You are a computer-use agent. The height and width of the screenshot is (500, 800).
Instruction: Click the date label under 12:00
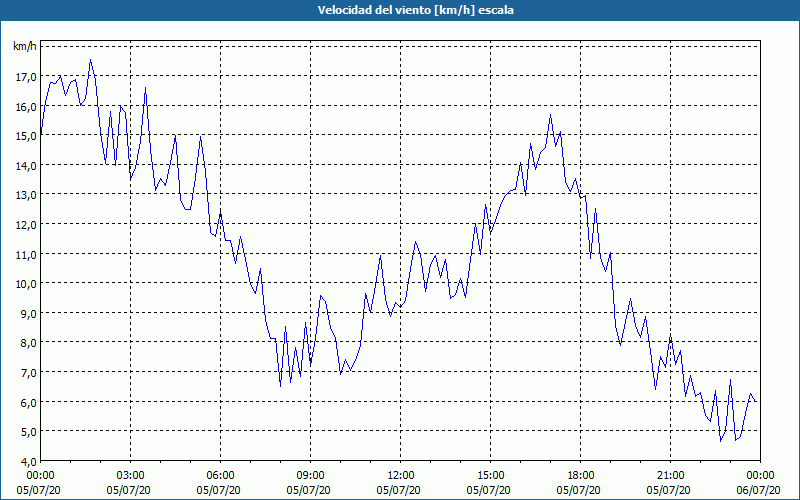[x=398, y=490]
